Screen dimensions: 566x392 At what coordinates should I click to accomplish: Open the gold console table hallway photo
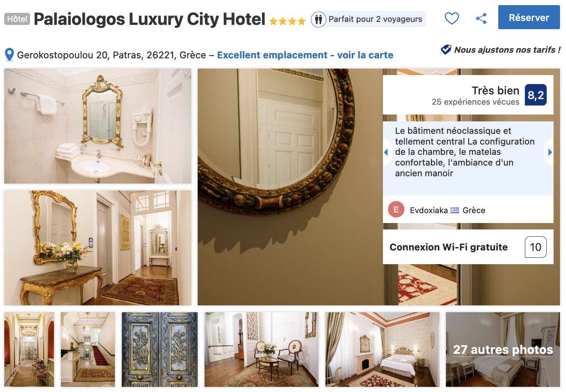point(98,248)
